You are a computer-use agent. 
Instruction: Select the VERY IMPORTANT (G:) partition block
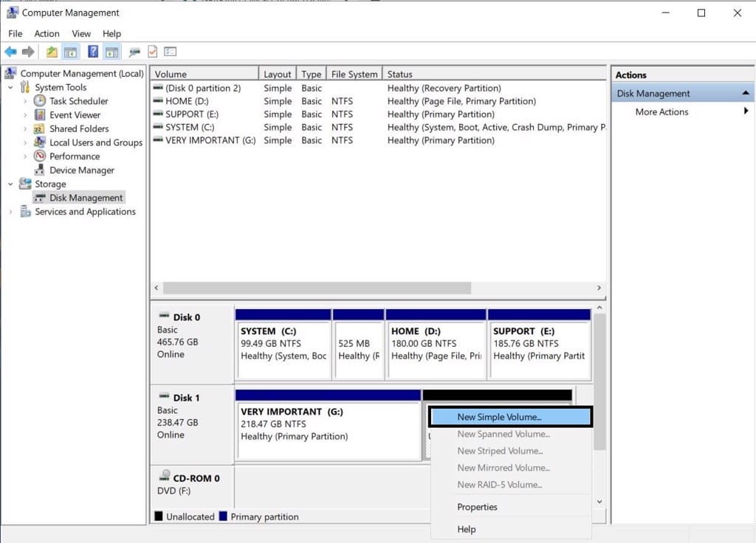(329, 425)
